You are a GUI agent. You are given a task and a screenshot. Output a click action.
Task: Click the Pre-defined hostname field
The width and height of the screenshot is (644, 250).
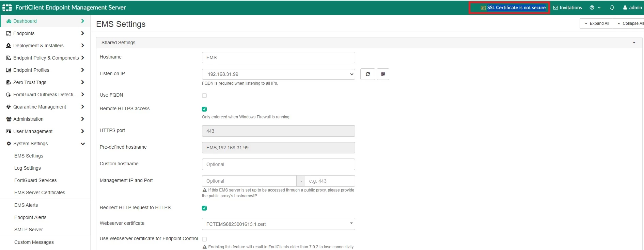pos(279,148)
